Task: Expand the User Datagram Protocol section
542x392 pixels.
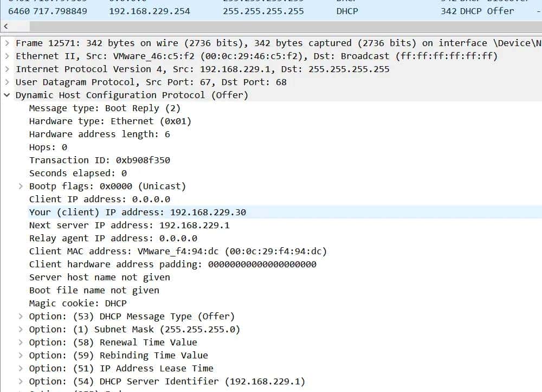Action: pyautogui.click(x=8, y=82)
